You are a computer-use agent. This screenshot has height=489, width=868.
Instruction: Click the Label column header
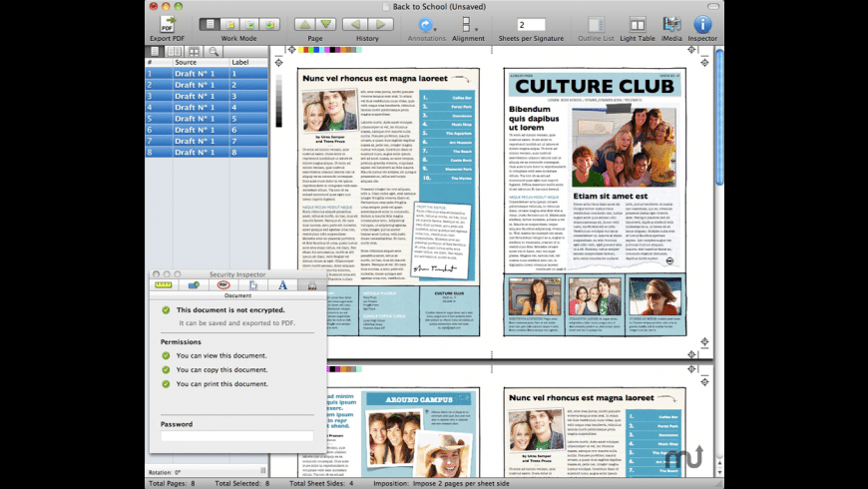(x=248, y=63)
